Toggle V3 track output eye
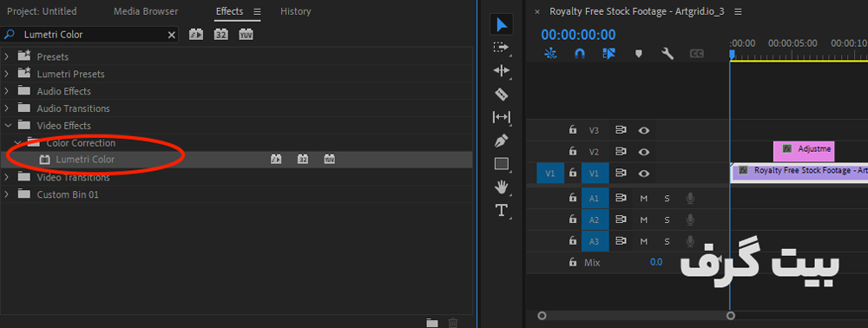The height and width of the screenshot is (328, 868). 644,130
